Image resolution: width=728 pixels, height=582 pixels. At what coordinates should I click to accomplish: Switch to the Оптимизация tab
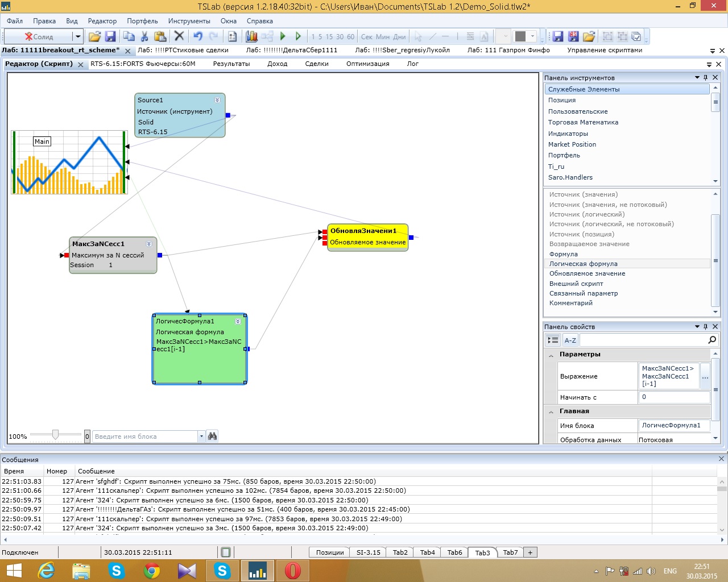point(367,64)
